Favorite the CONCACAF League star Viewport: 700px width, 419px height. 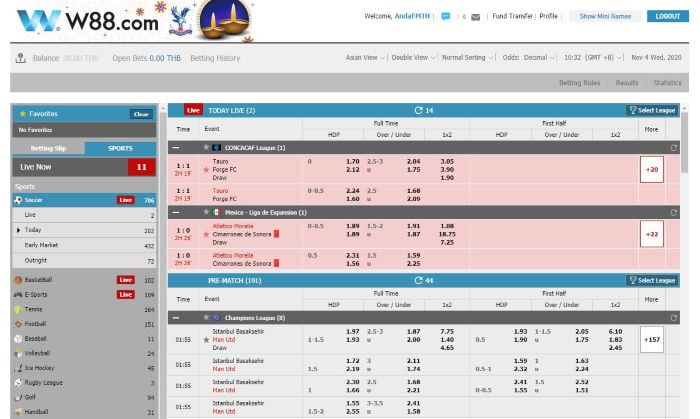click(206, 147)
